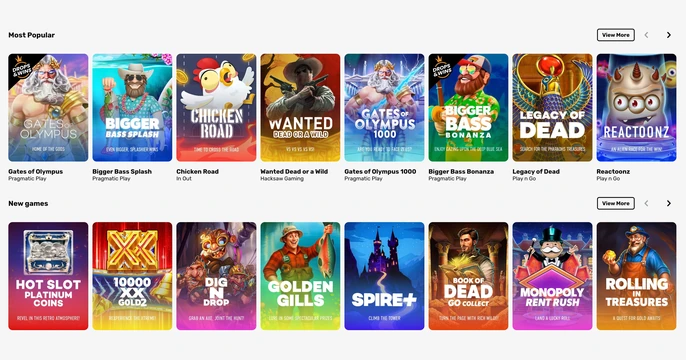Image resolution: width=686 pixels, height=360 pixels.
Task: Open Book of Dead Go Collect card
Action: 468,276
